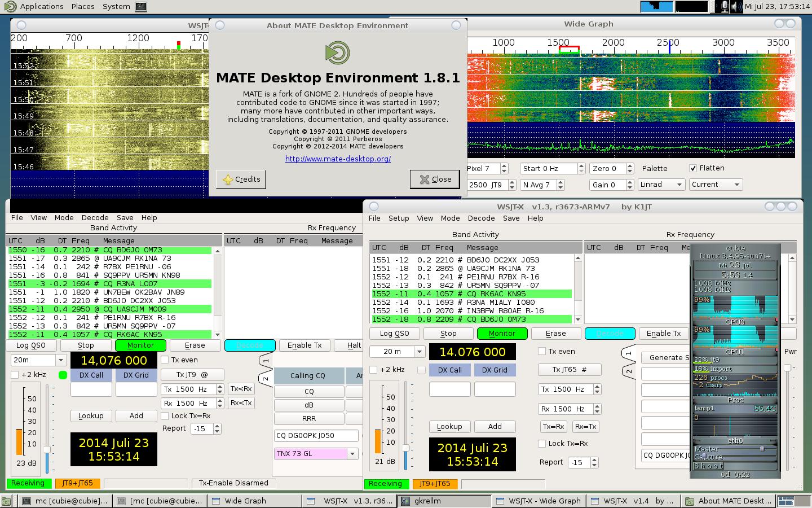Click the show desktop icon in the bottom panel
This screenshot has width=812, height=508.
(x=6, y=501)
